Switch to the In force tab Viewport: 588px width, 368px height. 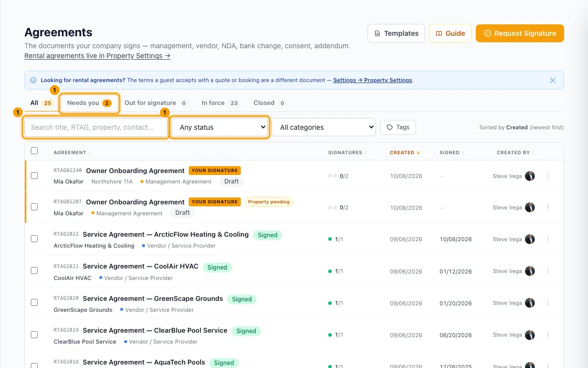click(220, 103)
